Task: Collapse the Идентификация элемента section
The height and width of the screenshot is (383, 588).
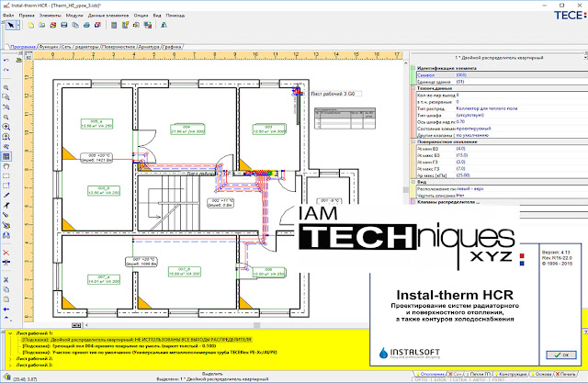Action: point(413,68)
